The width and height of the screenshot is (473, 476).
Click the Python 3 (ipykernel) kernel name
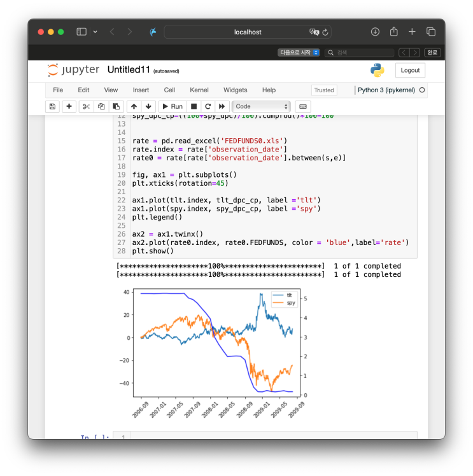click(386, 90)
